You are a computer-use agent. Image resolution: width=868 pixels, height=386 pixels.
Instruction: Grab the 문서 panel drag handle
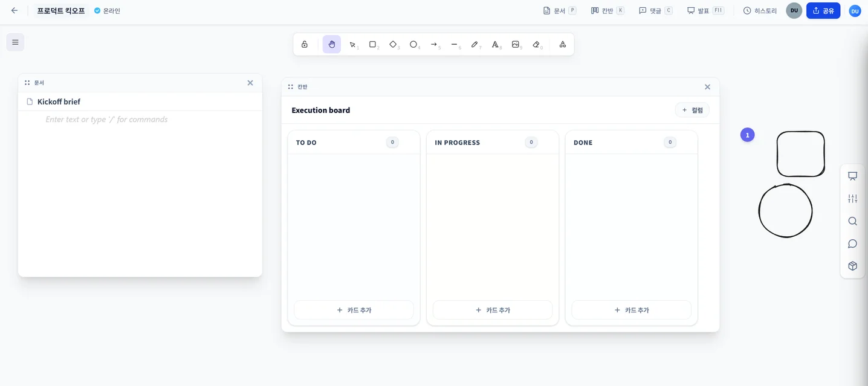tap(27, 83)
